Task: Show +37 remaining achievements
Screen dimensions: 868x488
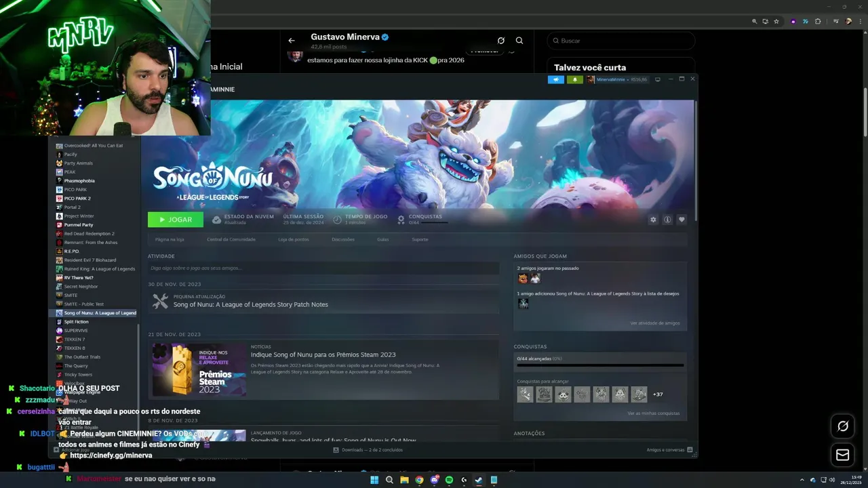Action: pos(658,394)
